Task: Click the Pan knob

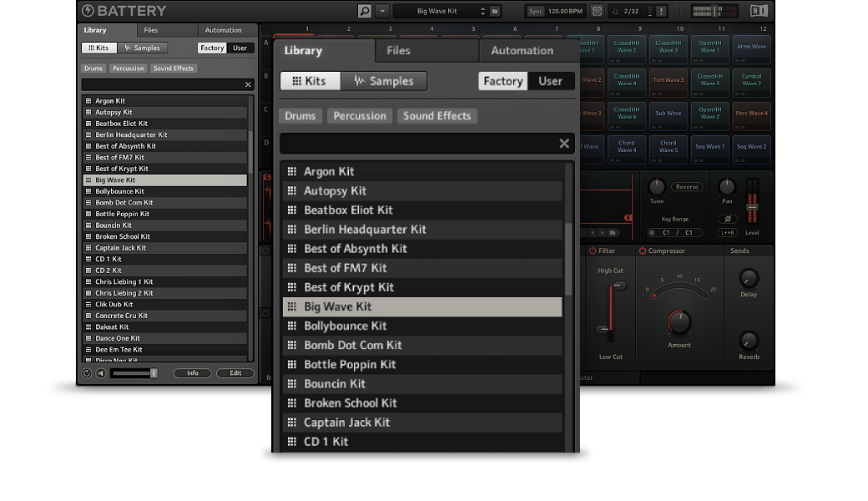Action: click(727, 186)
